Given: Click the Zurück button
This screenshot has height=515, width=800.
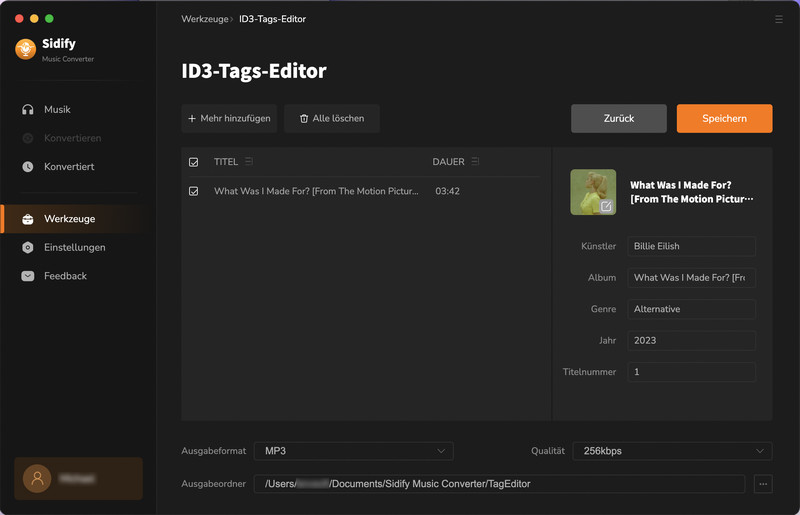Looking at the screenshot, I should pyautogui.click(x=619, y=118).
